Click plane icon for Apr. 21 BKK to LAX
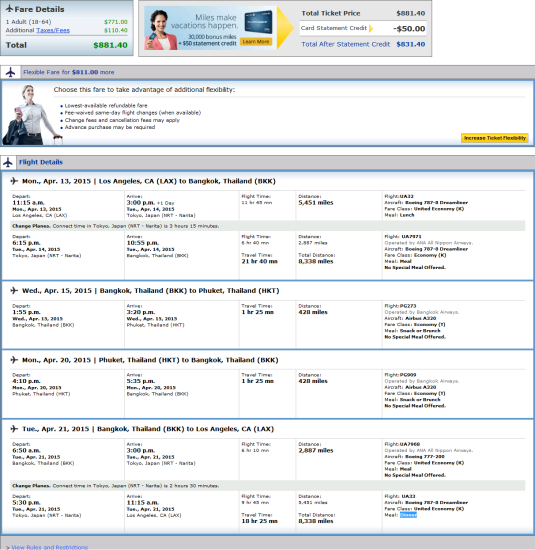 coord(14,429)
